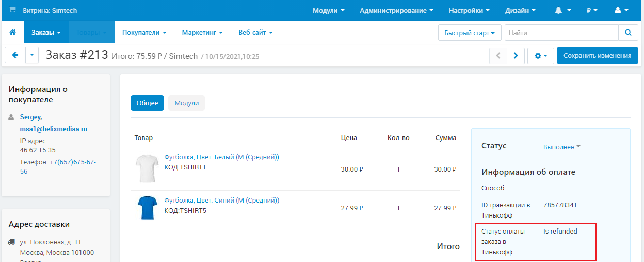
Task: Click the Адрес доставки heading
Action: (x=39, y=224)
